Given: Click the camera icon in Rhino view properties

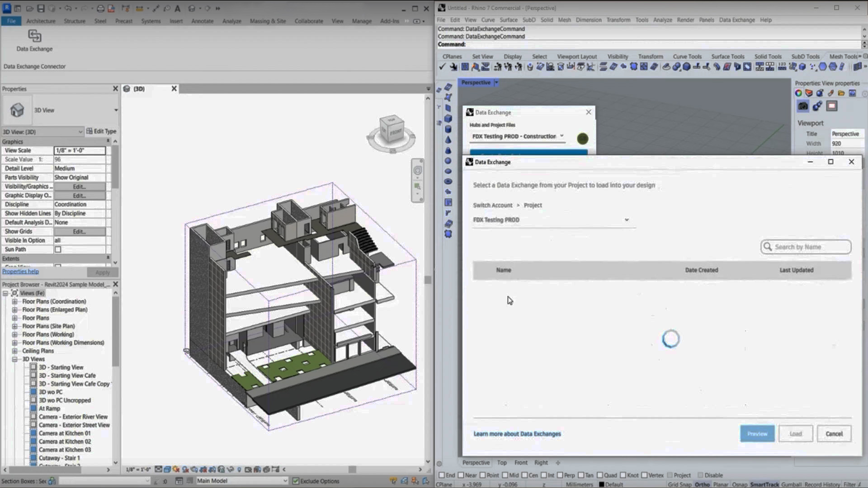Looking at the screenshot, I should tap(803, 106).
